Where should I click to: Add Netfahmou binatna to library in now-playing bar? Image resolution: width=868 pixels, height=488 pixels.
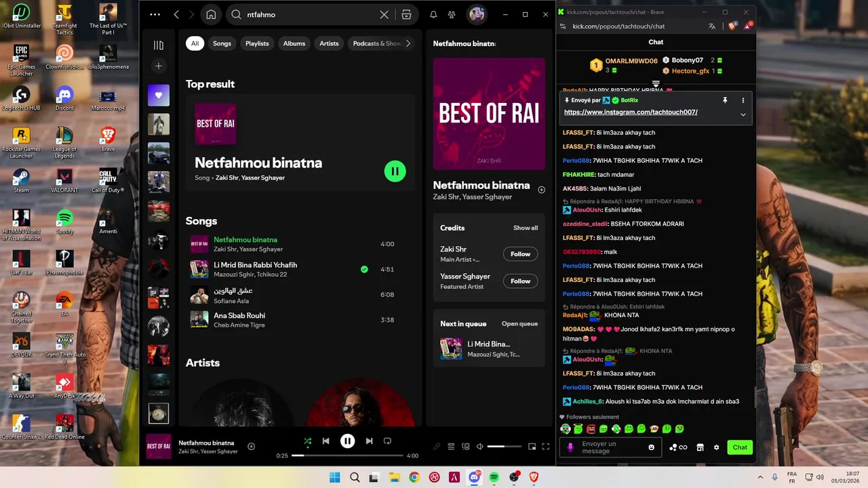tap(251, 446)
